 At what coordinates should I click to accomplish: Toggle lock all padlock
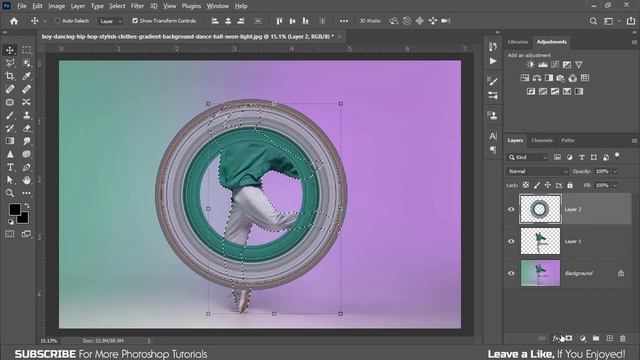click(x=570, y=185)
